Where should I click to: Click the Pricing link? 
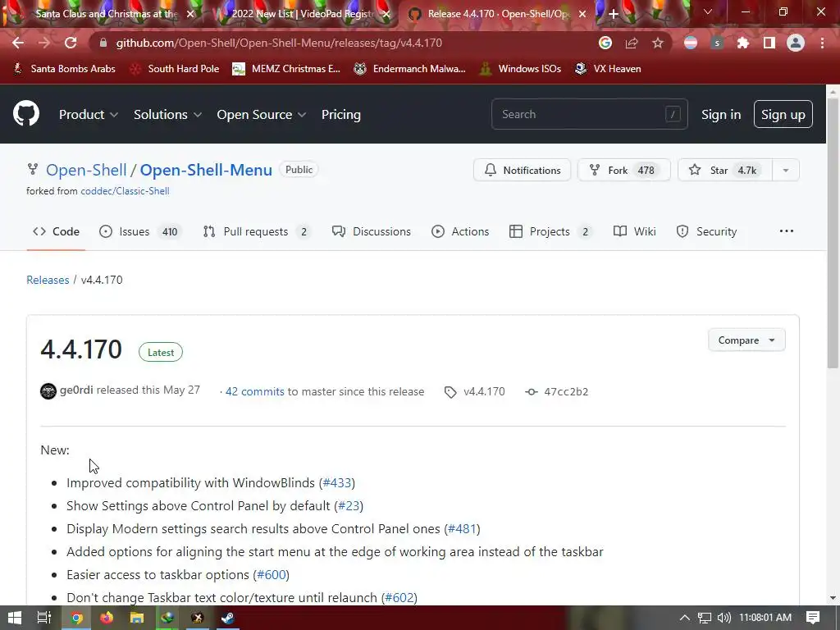point(341,115)
